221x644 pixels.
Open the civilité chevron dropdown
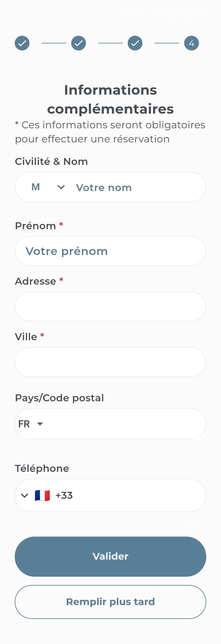61,187
